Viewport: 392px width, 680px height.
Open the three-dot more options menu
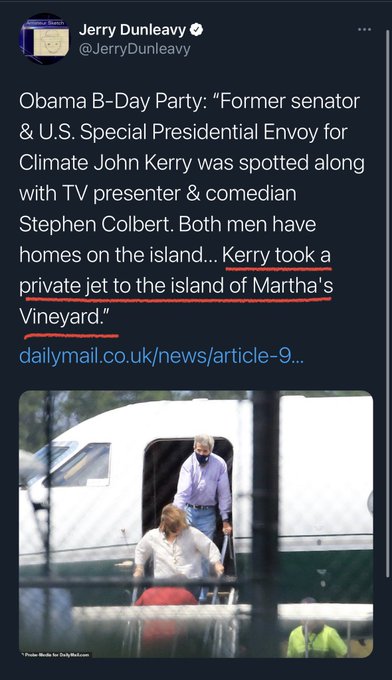[364, 29]
